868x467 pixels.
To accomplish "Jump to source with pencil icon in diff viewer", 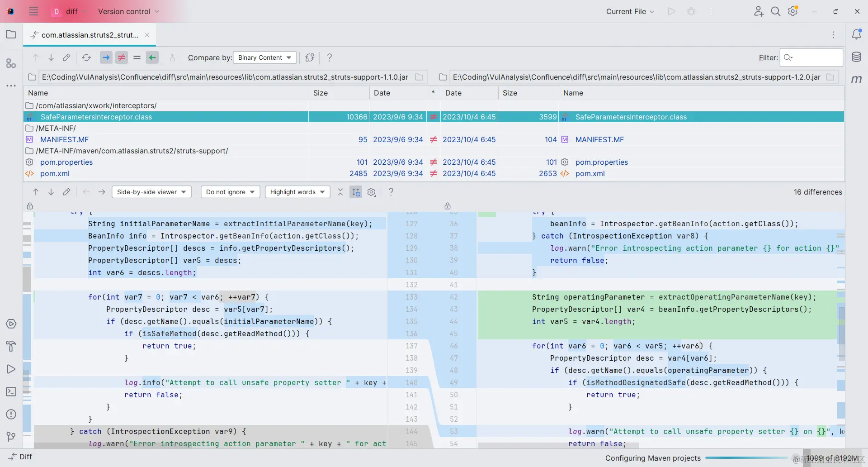I will [66, 192].
